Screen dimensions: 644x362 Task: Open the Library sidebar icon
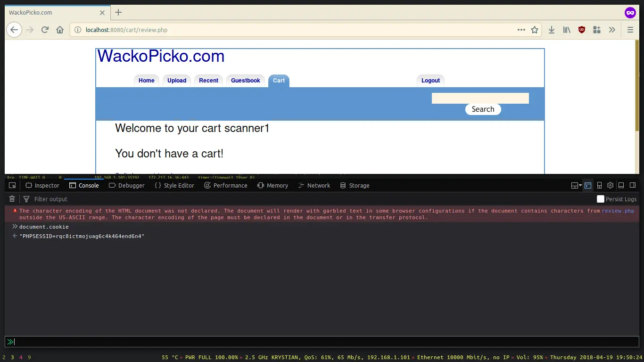click(567, 30)
